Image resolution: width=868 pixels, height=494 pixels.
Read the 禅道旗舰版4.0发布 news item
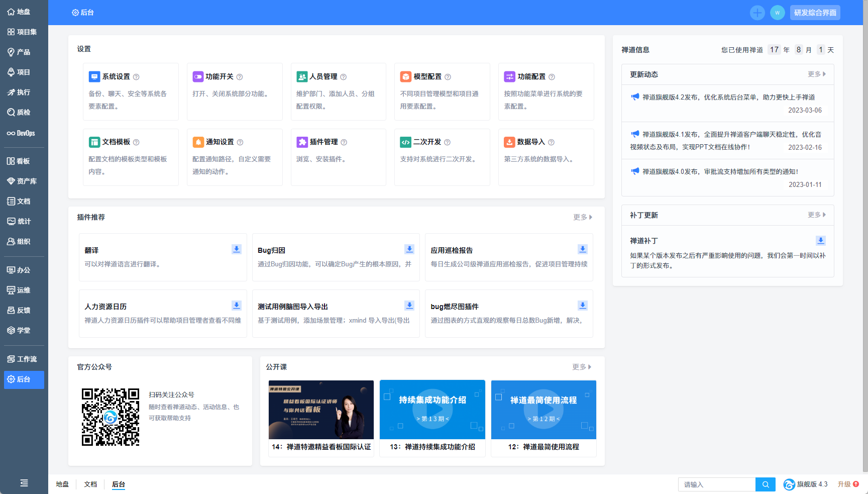point(728,178)
